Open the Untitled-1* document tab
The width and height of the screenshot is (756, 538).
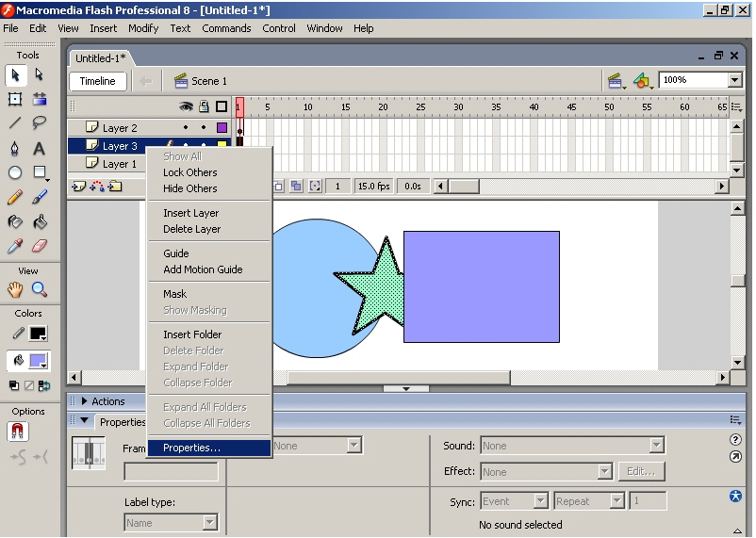100,58
